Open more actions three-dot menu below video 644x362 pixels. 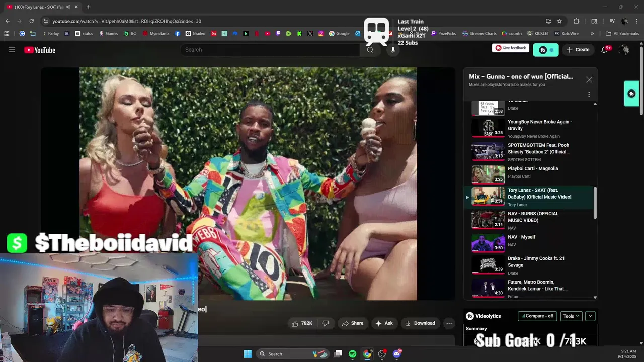449,323
